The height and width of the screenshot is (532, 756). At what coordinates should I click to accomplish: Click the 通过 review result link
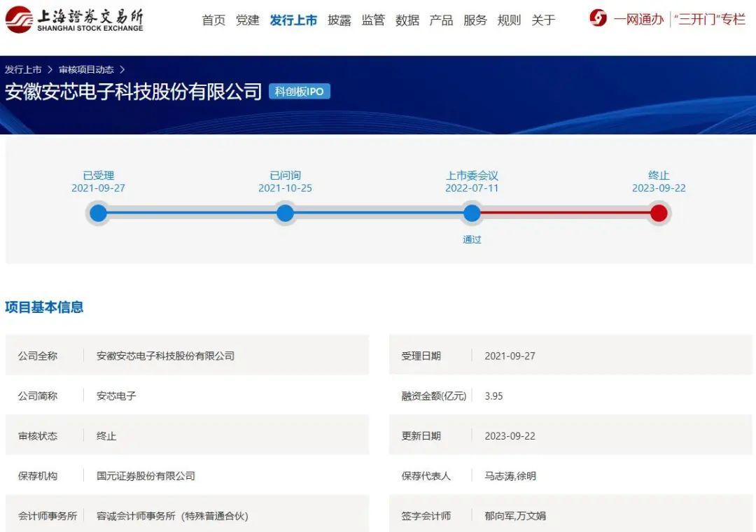pyautogui.click(x=472, y=239)
